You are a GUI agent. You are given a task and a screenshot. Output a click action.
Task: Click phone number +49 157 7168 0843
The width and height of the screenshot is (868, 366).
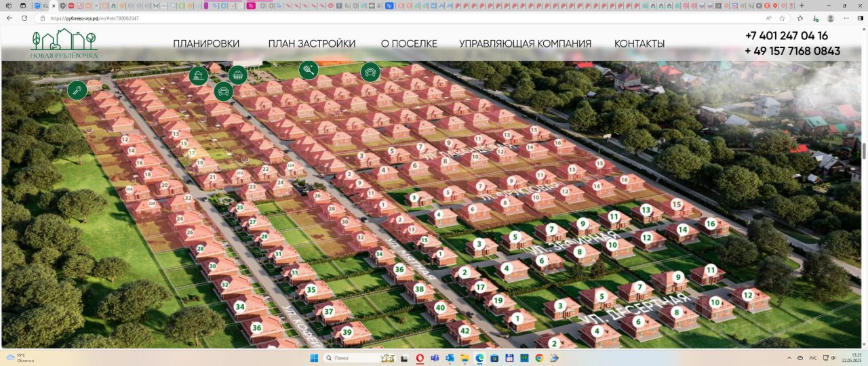pyautogui.click(x=792, y=51)
